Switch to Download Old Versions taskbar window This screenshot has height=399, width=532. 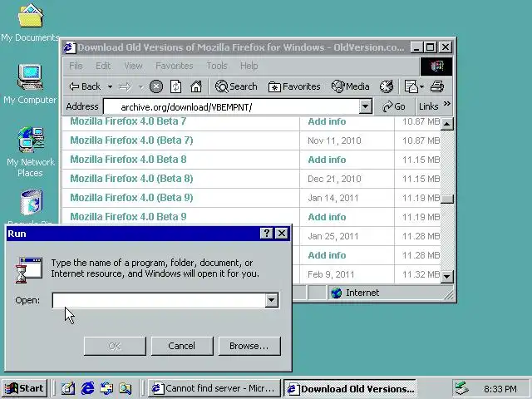click(x=350, y=388)
